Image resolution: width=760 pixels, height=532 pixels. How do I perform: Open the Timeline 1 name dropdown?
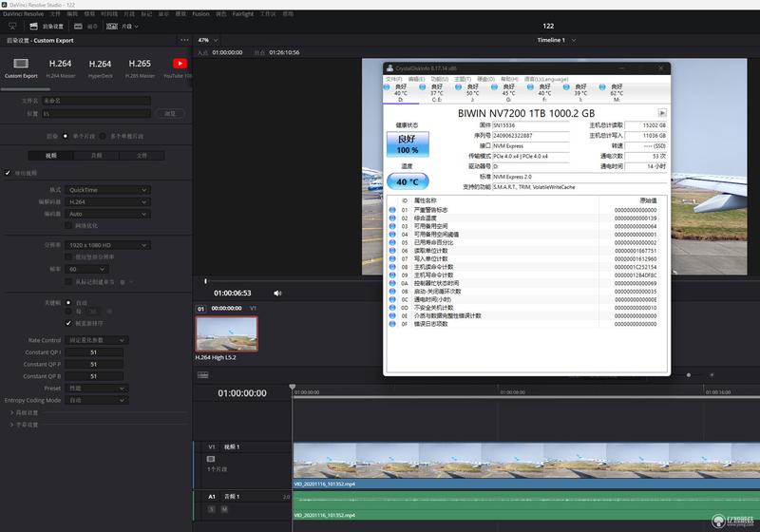point(556,40)
